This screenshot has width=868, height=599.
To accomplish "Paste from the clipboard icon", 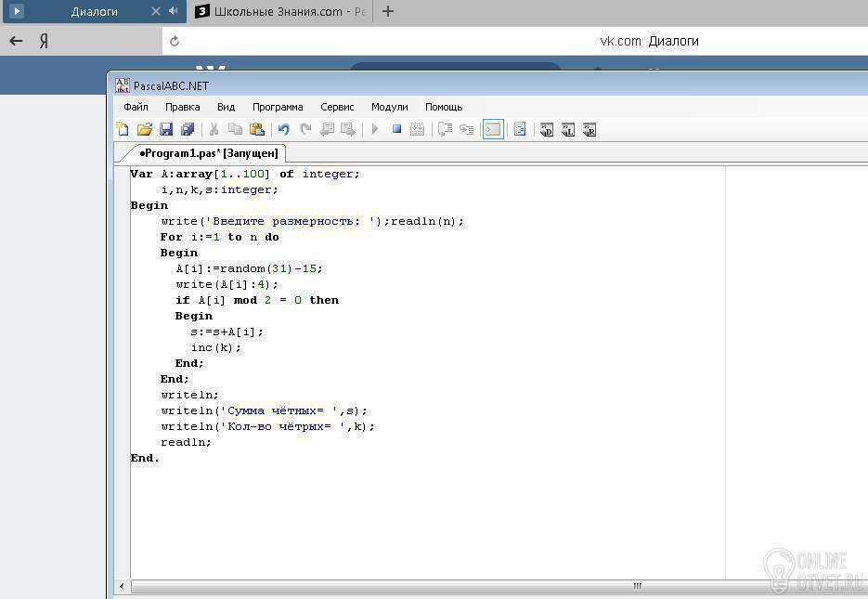I will [x=257, y=129].
